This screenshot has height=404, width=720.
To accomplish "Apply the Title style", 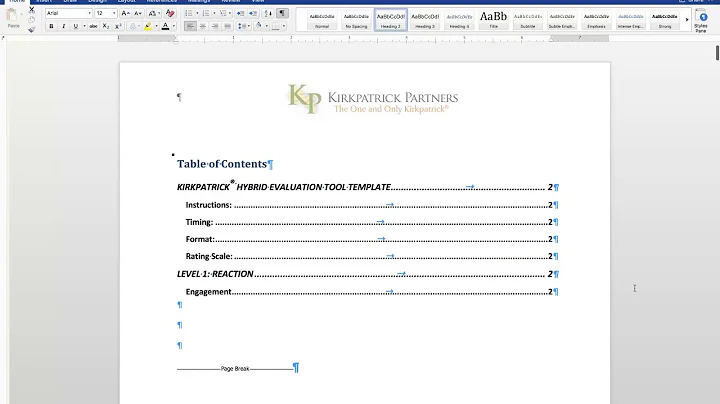I will coord(494,20).
